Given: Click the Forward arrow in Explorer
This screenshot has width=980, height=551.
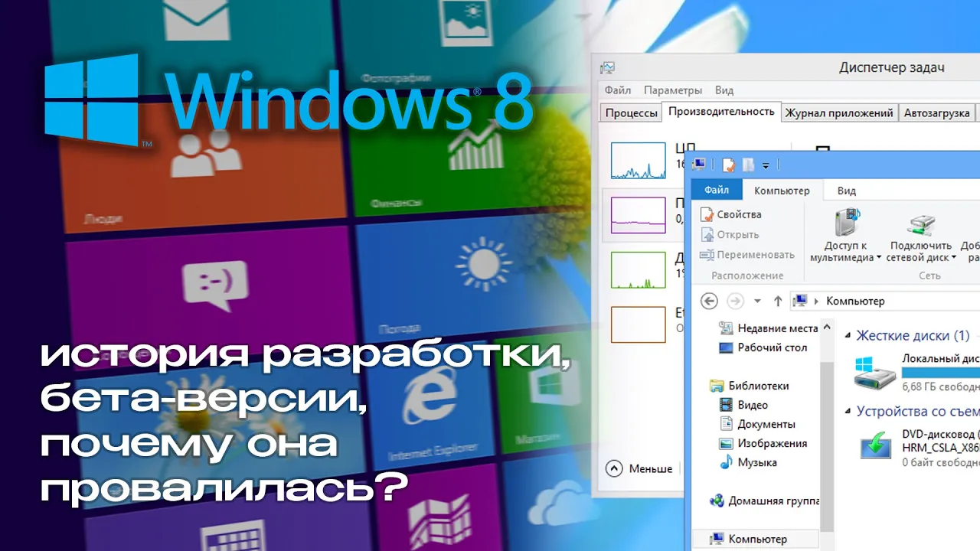Looking at the screenshot, I should coord(735,301).
